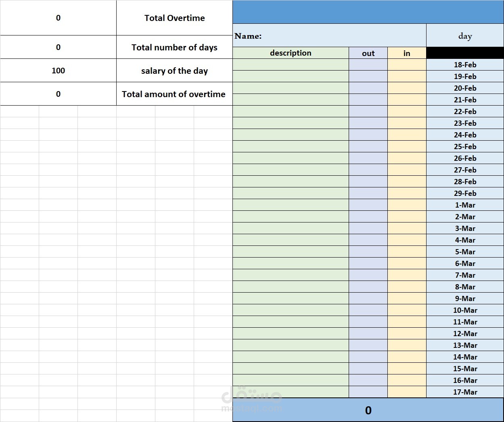Select the 4-Mar date cell
The height and width of the screenshot is (422, 504).
coord(465,240)
